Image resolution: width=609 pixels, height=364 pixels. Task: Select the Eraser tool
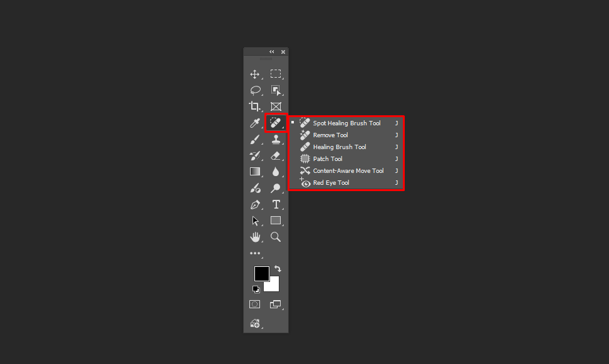point(276,156)
